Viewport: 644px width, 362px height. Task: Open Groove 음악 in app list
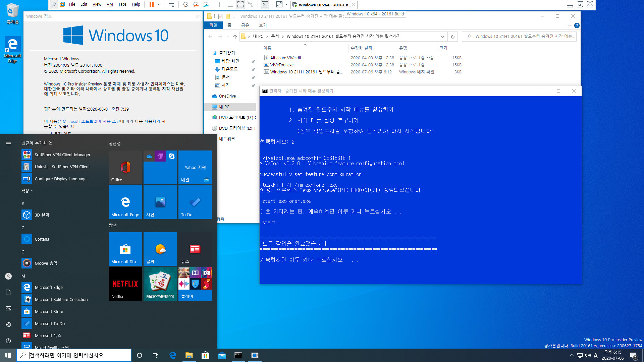pos(46,263)
